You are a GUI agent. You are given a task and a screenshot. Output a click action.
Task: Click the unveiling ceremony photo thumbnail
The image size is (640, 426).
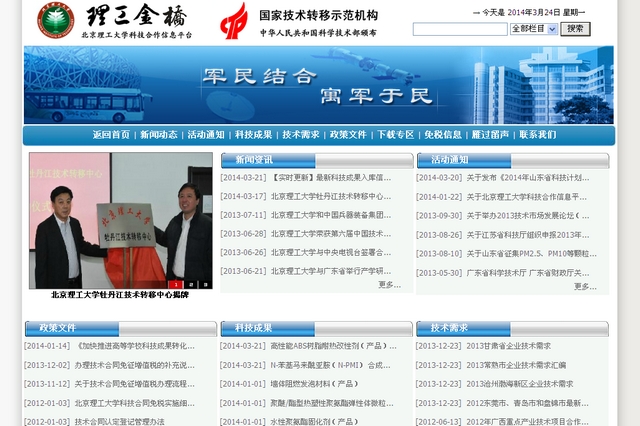120,220
